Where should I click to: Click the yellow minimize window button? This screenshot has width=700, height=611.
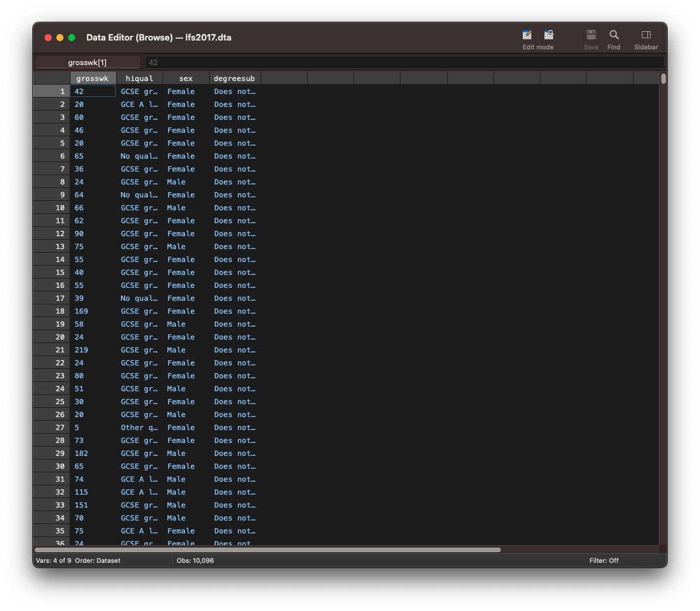coord(60,38)
